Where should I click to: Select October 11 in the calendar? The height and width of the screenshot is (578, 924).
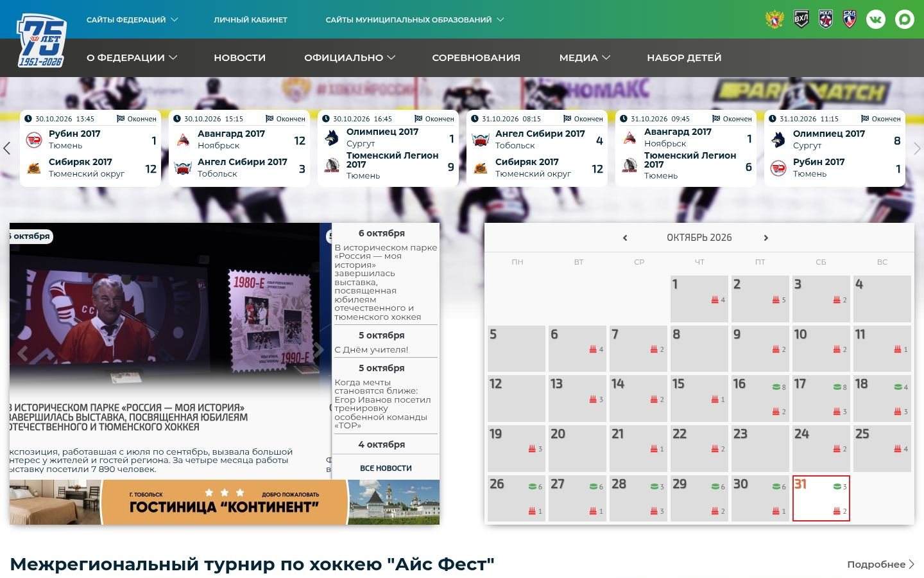882,349
